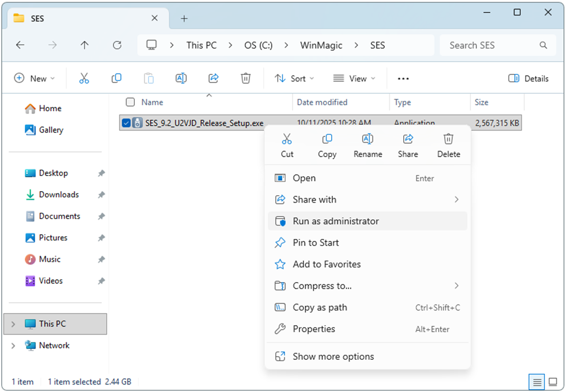Expand This PC in the navigation pane
Image resolution: width=565 pixels, height=392 pixels.
coord(13,324)
